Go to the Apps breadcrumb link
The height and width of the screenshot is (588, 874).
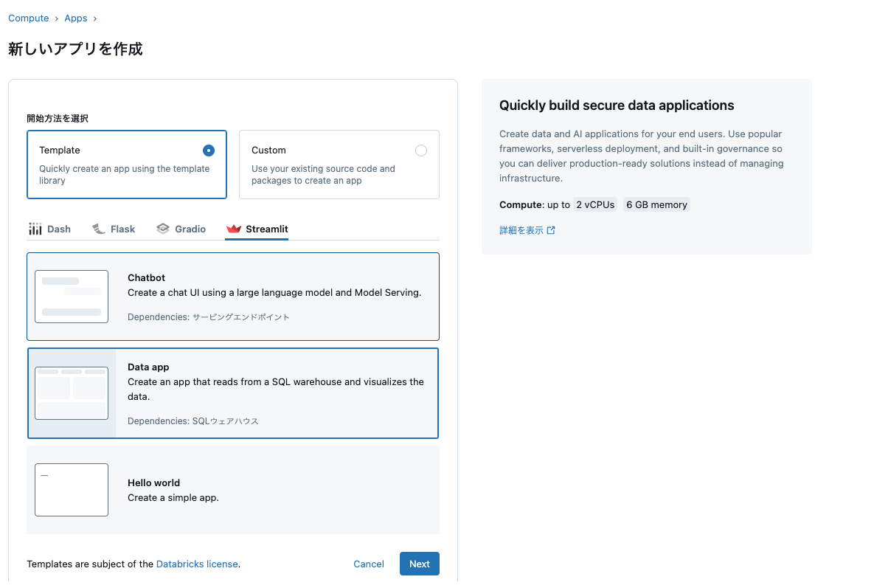76,18
